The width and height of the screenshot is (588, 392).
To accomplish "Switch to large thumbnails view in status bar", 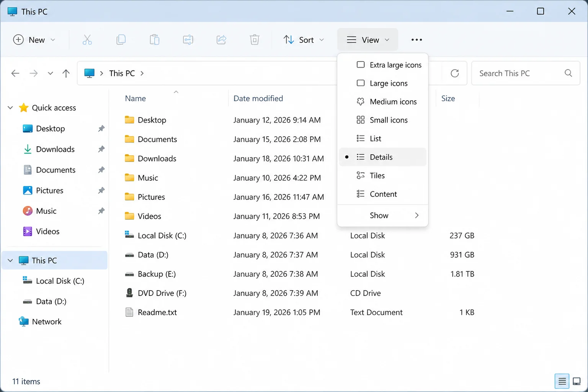I will click(x=577, y=381).
